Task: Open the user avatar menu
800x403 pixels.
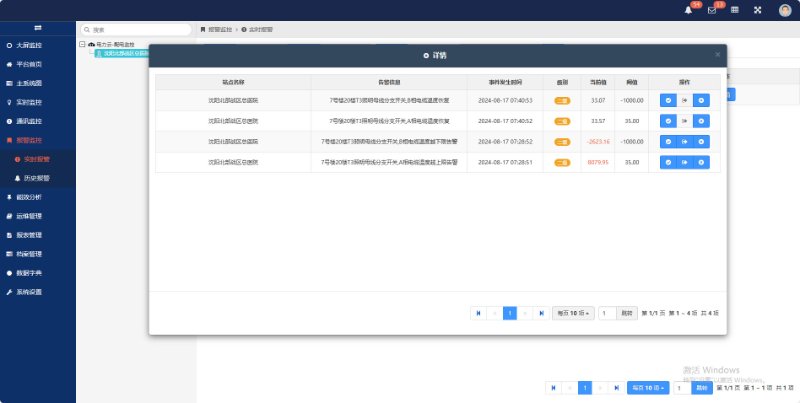Action: pos(783,10)
